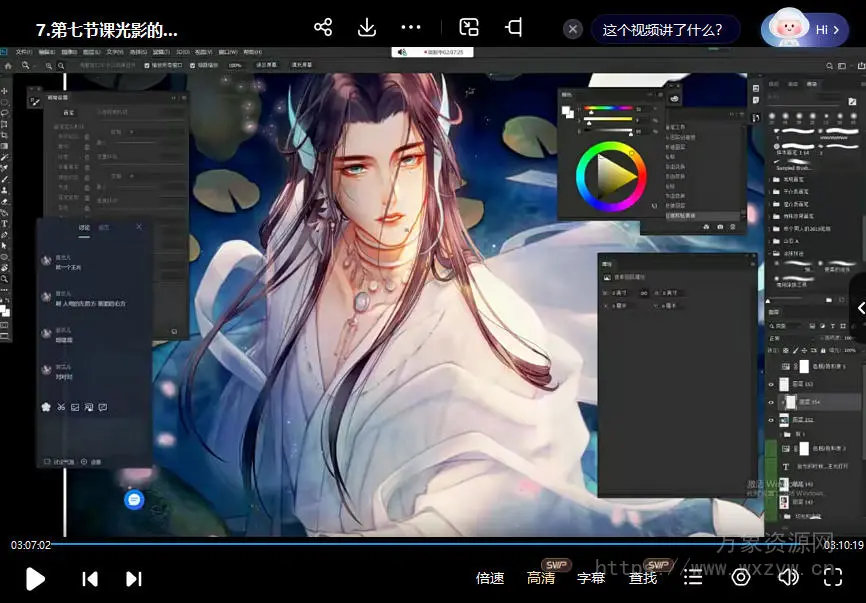Screen dimensions: 866x603
Task: Toggle the 字幕 subtitles option
Action: [591, 578]
